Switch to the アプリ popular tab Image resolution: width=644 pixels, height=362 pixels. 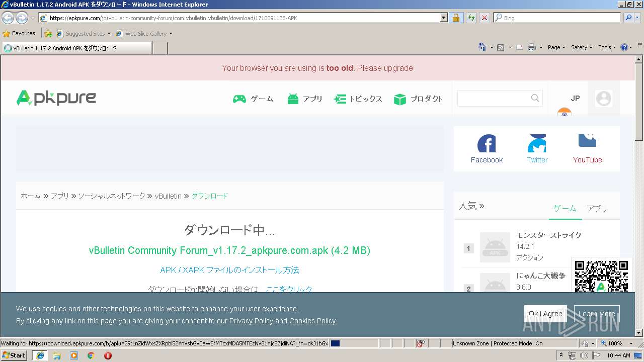pos(597,208)
